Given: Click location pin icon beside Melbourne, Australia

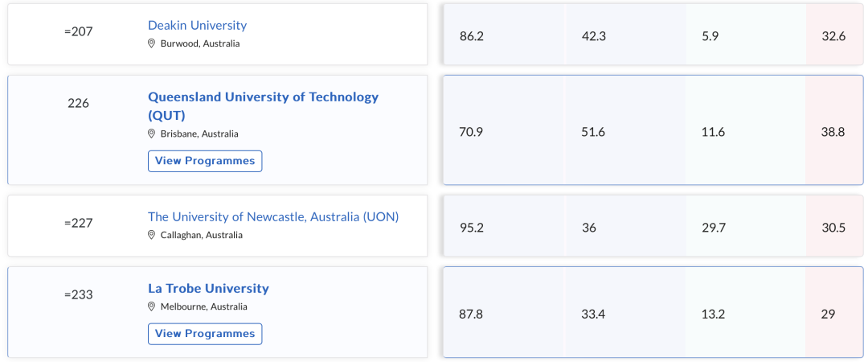Looking at the screenshot, I should [x=152, y=306].
